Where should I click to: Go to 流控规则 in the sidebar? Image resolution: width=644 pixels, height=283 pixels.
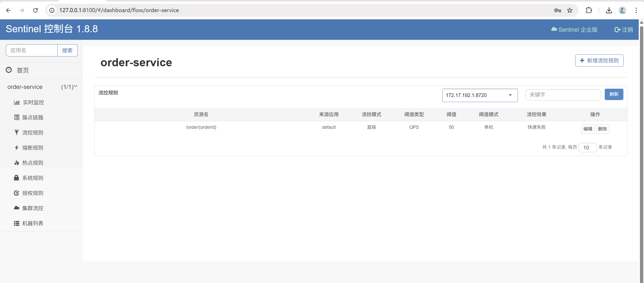(33, 133)
